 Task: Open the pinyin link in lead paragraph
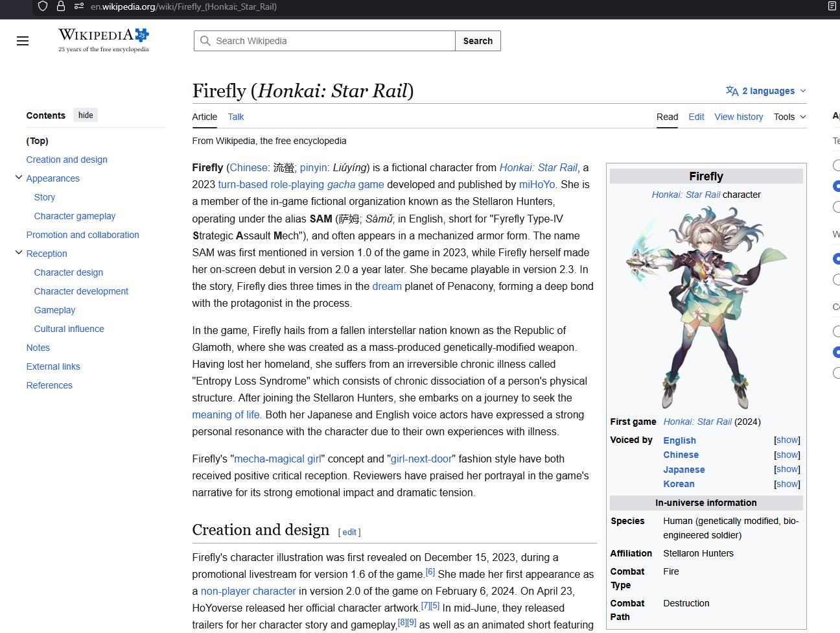(x=314, y=167)
